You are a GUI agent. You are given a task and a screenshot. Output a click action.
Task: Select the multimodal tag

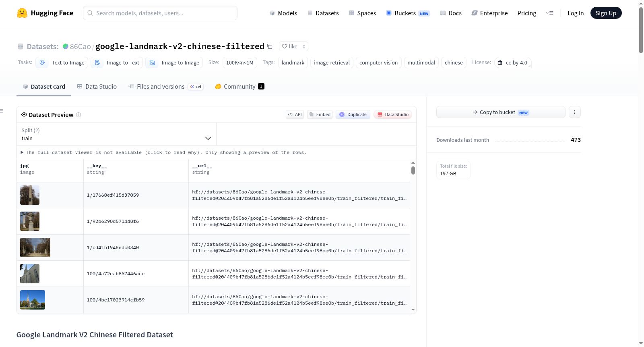tap(421, 62)
